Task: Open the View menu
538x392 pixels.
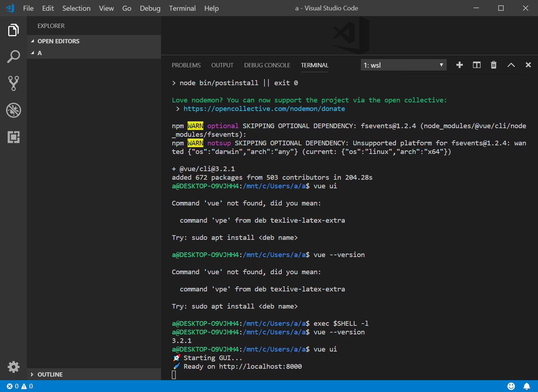Action: [106, 8]
